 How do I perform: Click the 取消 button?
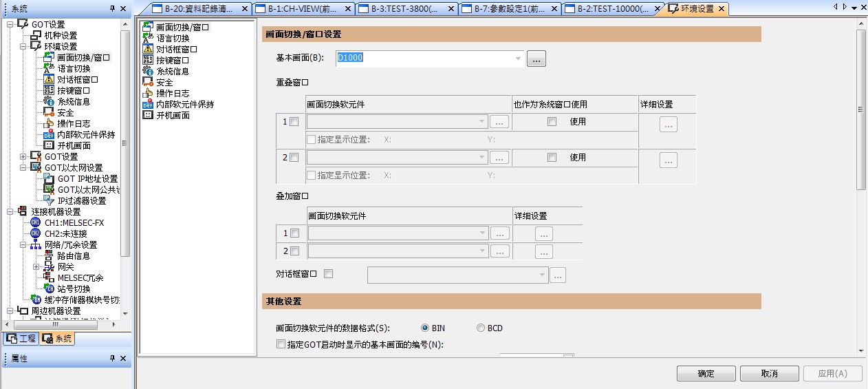click(769, 374)
